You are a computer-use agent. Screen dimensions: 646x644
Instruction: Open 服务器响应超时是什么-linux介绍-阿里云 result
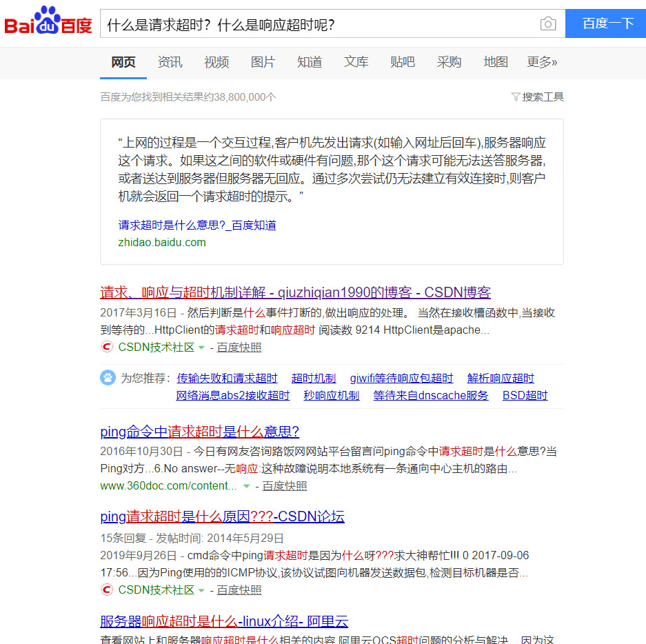click(225, 621)
